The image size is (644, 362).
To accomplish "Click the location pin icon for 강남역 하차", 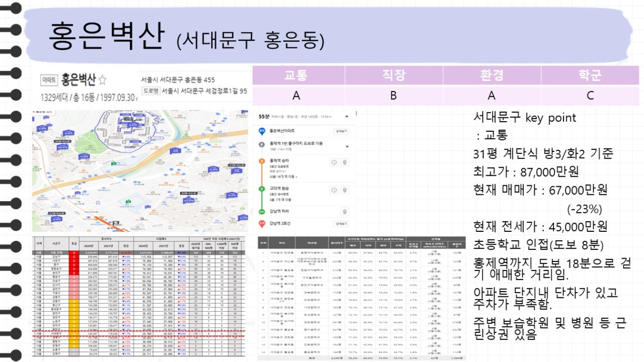I will (x=345, y=212).
